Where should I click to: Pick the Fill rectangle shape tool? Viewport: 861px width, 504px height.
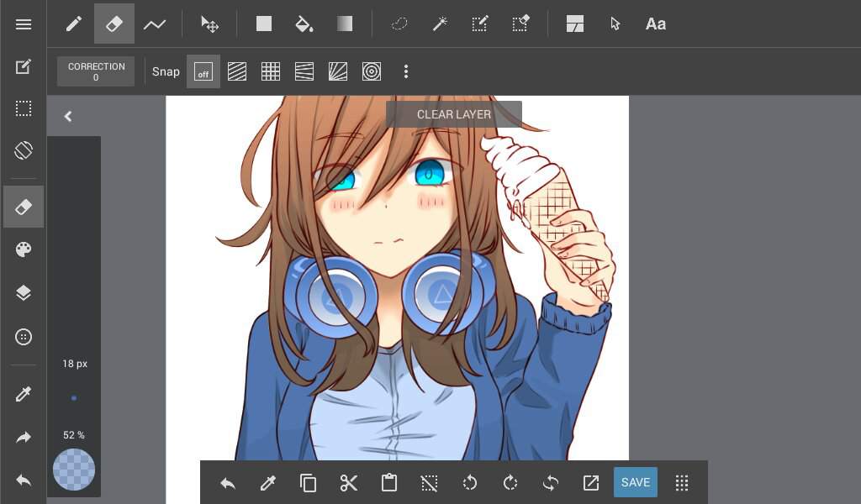click(x=263, y=24)
